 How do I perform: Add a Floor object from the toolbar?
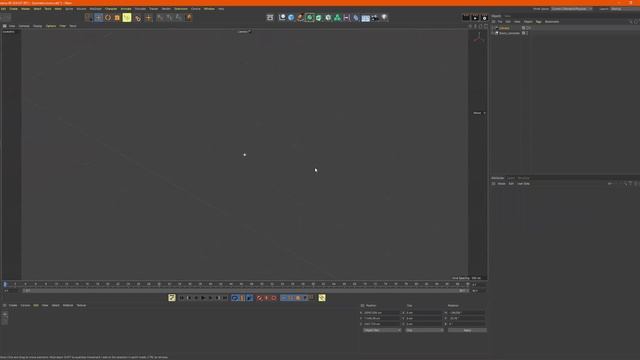click(366, 18)
